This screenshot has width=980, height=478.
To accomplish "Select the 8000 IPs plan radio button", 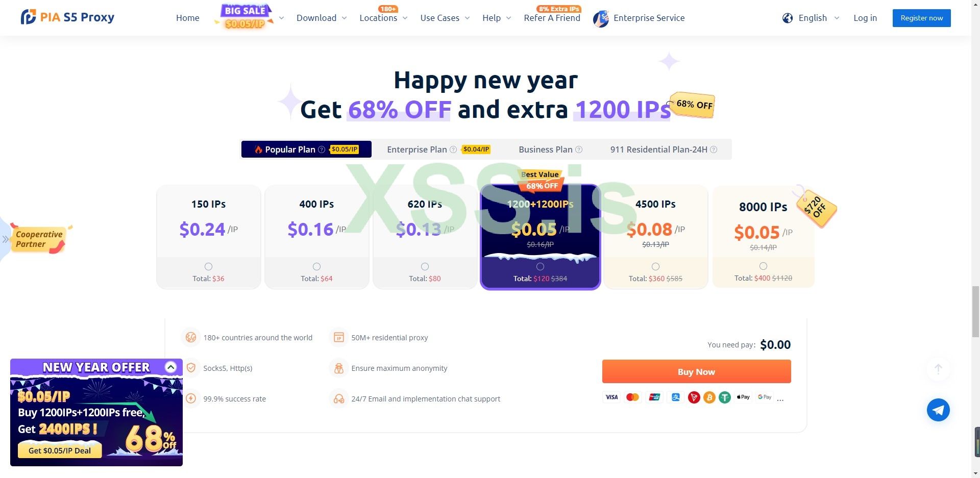I will pyautogui.click(x=763, y=266).
